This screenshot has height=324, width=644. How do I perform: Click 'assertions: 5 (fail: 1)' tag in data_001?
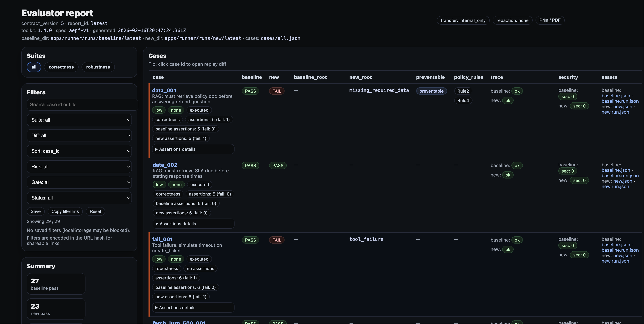pyautogui.click(x=209, y=120)
